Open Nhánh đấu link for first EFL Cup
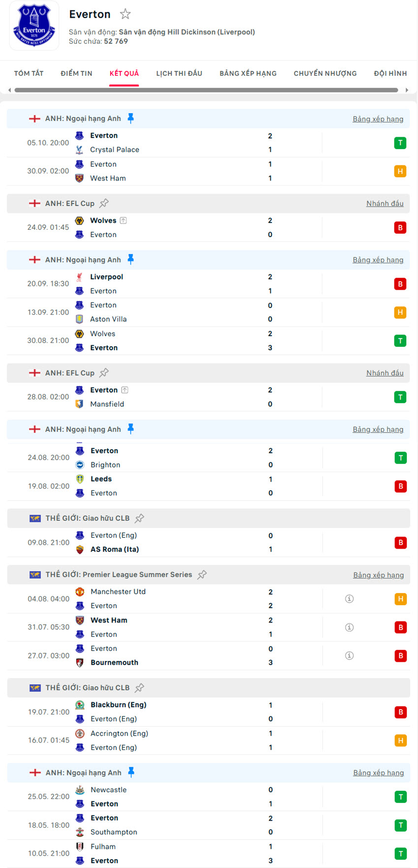Screen dimensions: 418x868 tap(385, 204)
